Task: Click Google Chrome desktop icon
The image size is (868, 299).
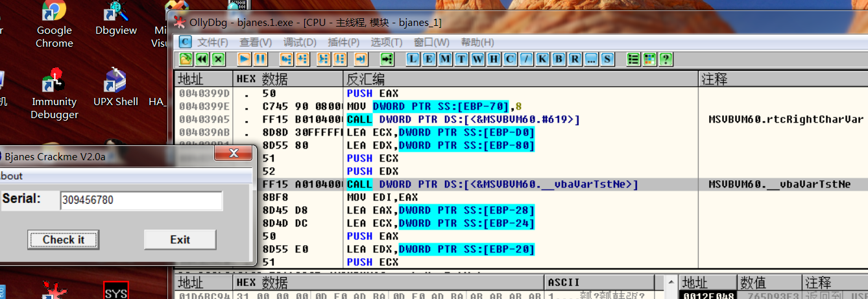Action: tap(54, 25)
